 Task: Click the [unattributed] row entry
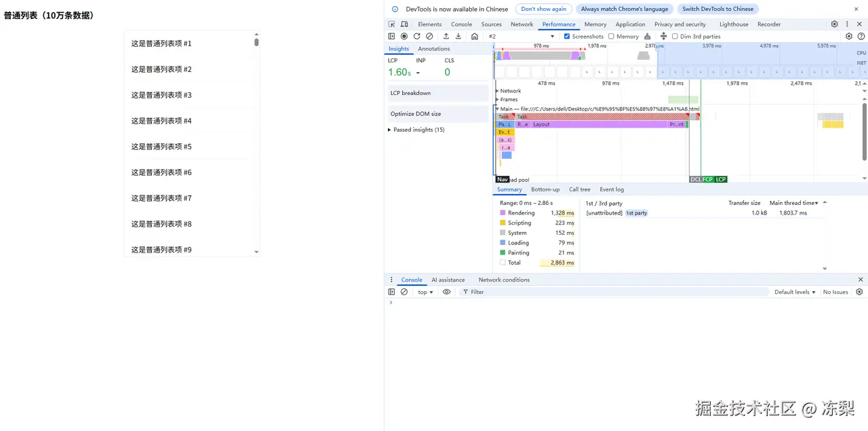(x=604, y=213)
